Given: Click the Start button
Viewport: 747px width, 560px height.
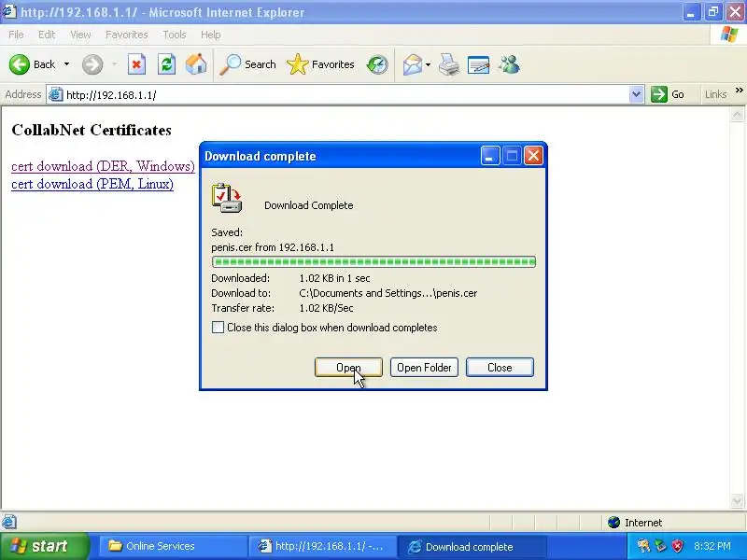Looking at the screenshot, I should 44,546.
